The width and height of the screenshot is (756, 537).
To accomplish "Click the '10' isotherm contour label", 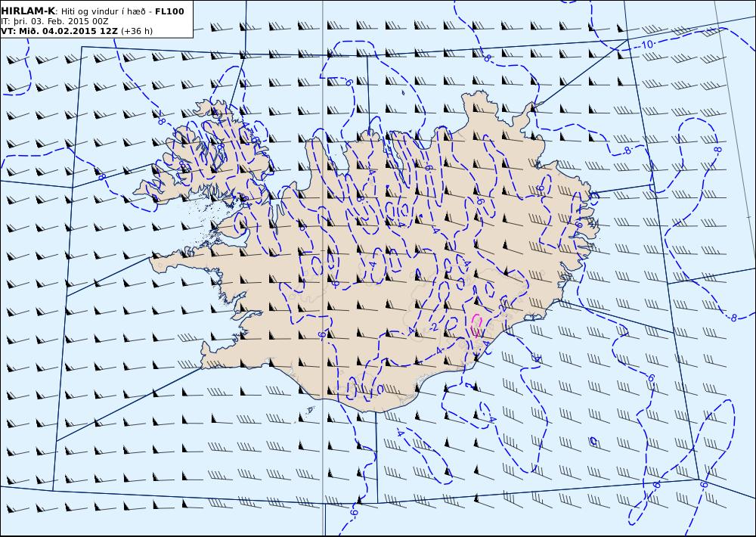I will (x=648, y=45).
